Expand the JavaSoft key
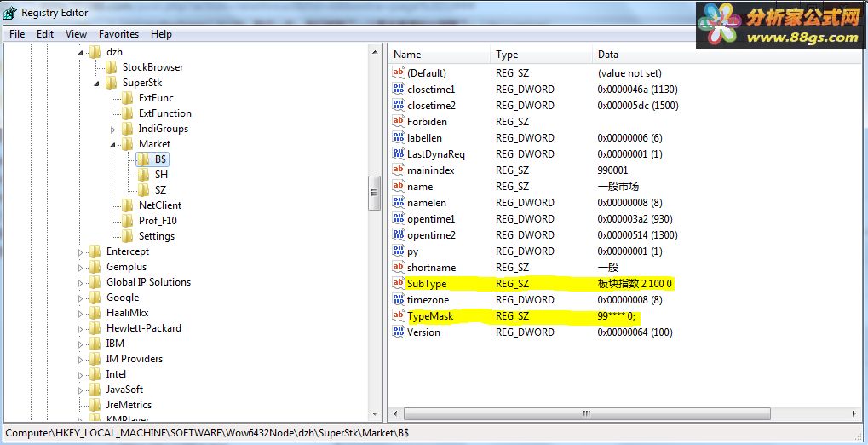 tap(80, 390)
